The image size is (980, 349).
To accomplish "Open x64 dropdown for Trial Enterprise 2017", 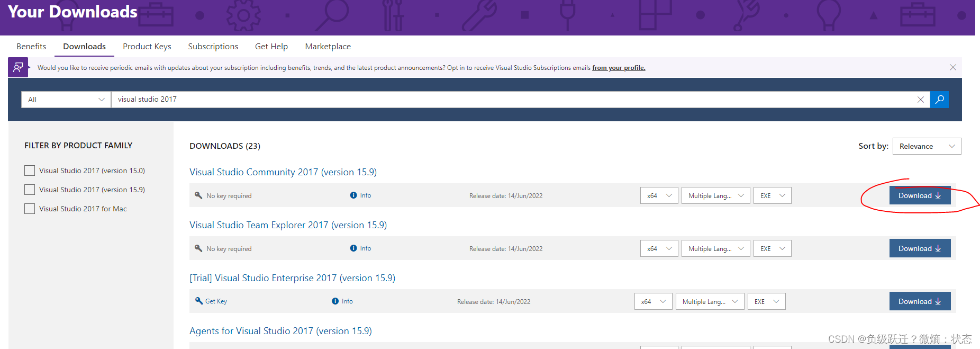I will (653, 301).
